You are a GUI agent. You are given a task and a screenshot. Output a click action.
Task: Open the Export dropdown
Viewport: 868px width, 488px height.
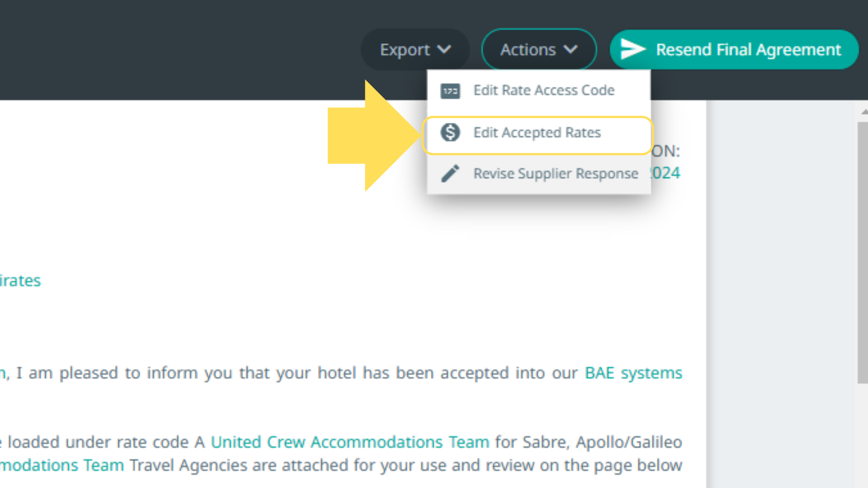tap(415, 49)
